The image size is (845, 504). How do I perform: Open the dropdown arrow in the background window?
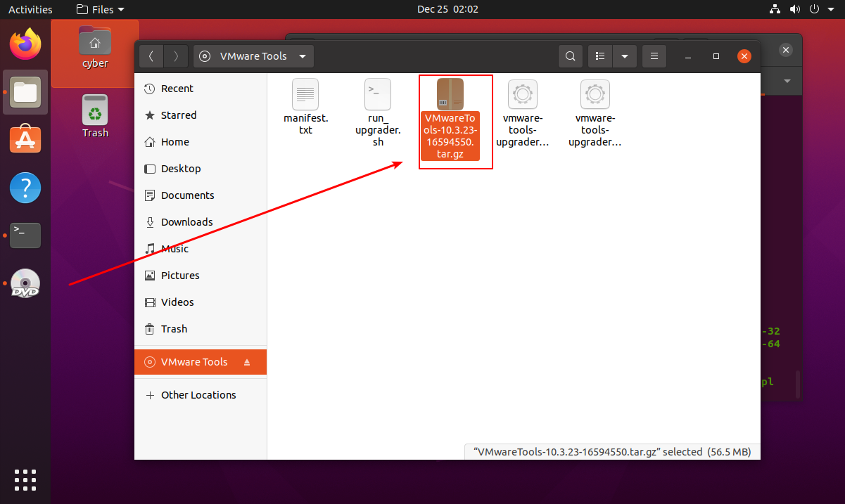pos(787,81)
